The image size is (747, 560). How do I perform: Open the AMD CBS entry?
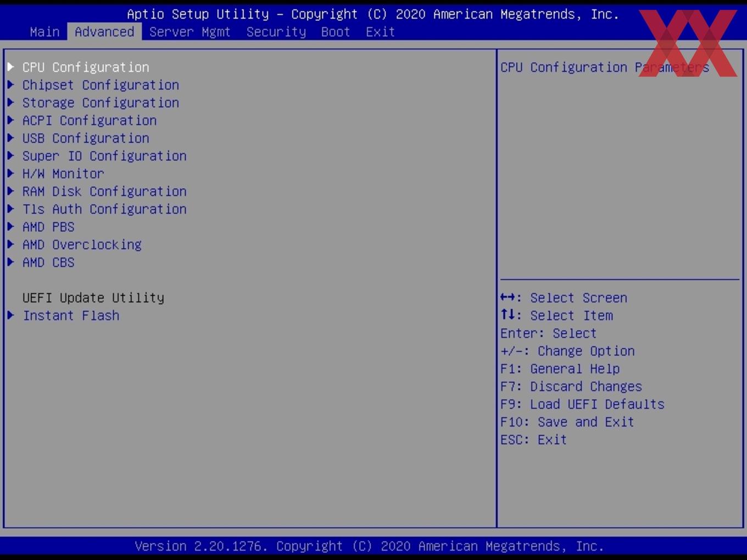(48, 262)
